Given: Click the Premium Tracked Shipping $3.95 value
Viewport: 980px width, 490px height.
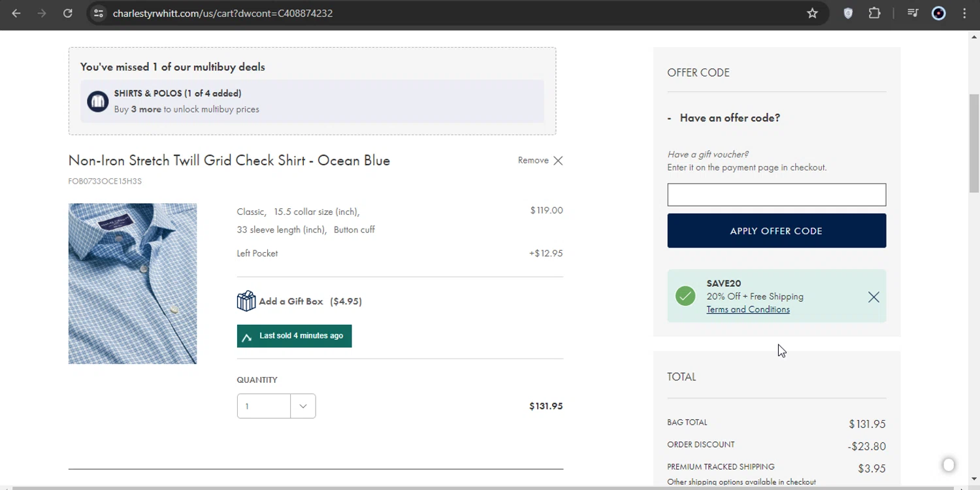Looking at the screenshot, I should point(872,469).
